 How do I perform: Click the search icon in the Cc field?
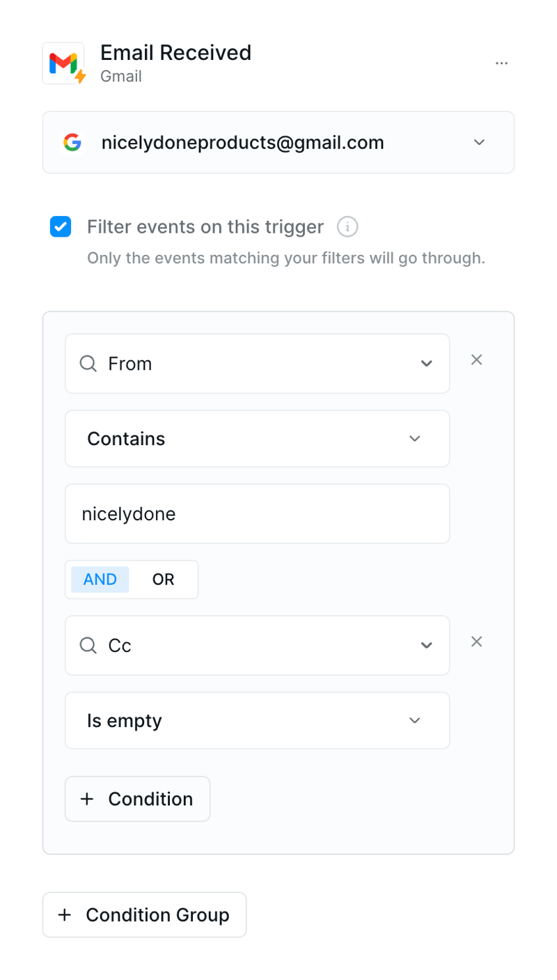pyautogui.click(x=88, y=645)
